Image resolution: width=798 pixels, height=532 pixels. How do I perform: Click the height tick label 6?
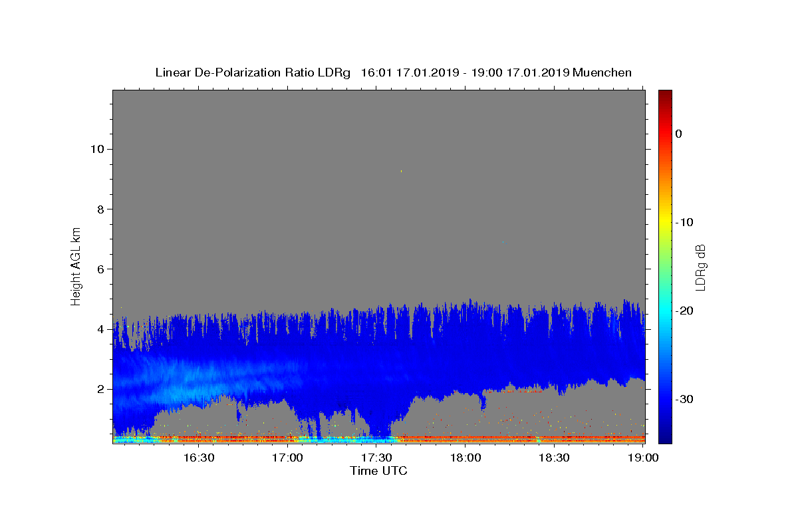pyautogui.click(x=99, y=269)
